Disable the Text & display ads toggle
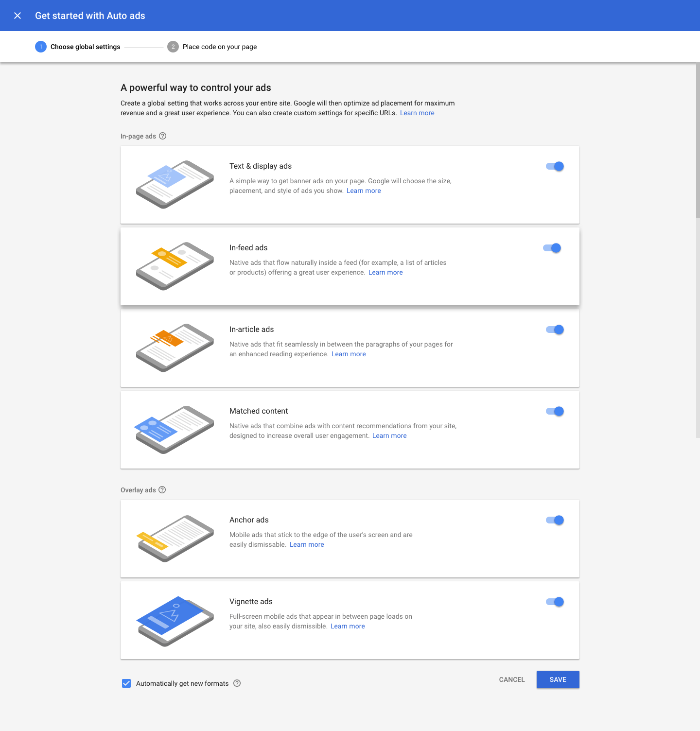This screenshot has height=731, width=700. pyautogui.click(x=555, y=166)
